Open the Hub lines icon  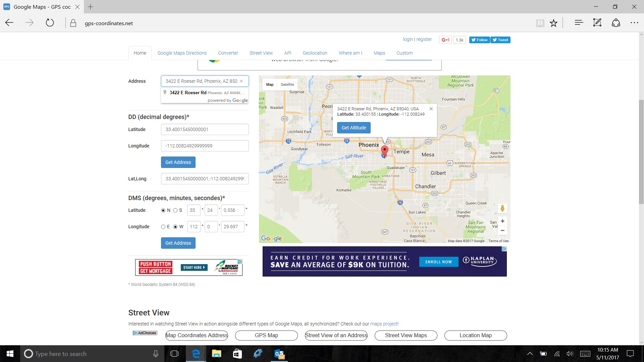pos(579,23)
